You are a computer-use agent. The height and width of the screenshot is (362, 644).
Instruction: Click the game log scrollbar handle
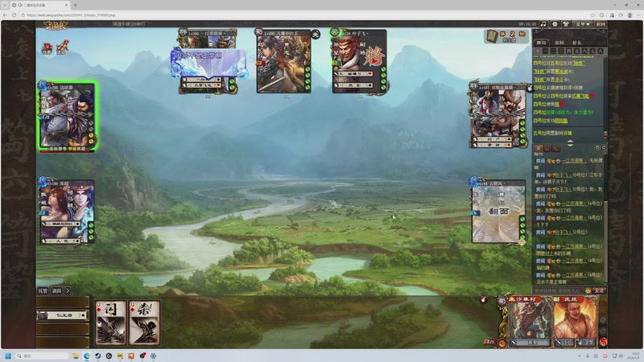click(605, 134)
